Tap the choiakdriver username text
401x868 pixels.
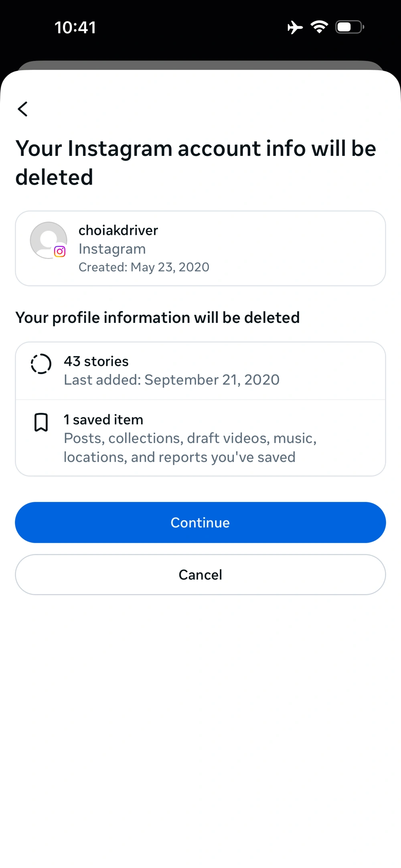click(118, 230)
